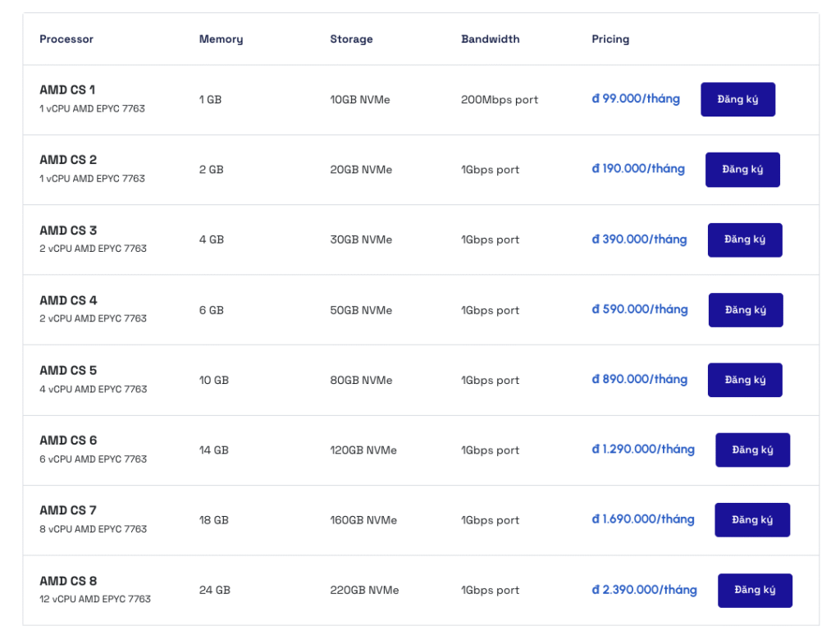Click the đ 99.000/tháng price link
The height and width of the screenshot is (635, 840).
tap(636, 98)
